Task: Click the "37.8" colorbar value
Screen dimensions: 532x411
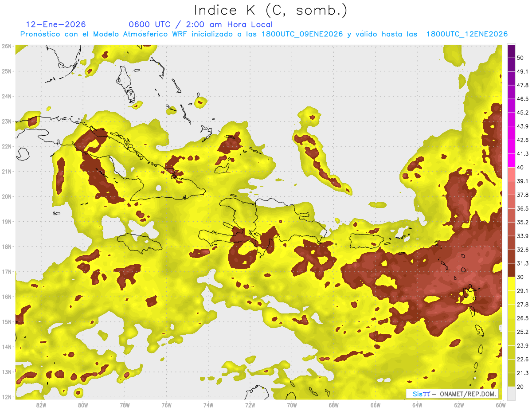Action: coord(523,195)
